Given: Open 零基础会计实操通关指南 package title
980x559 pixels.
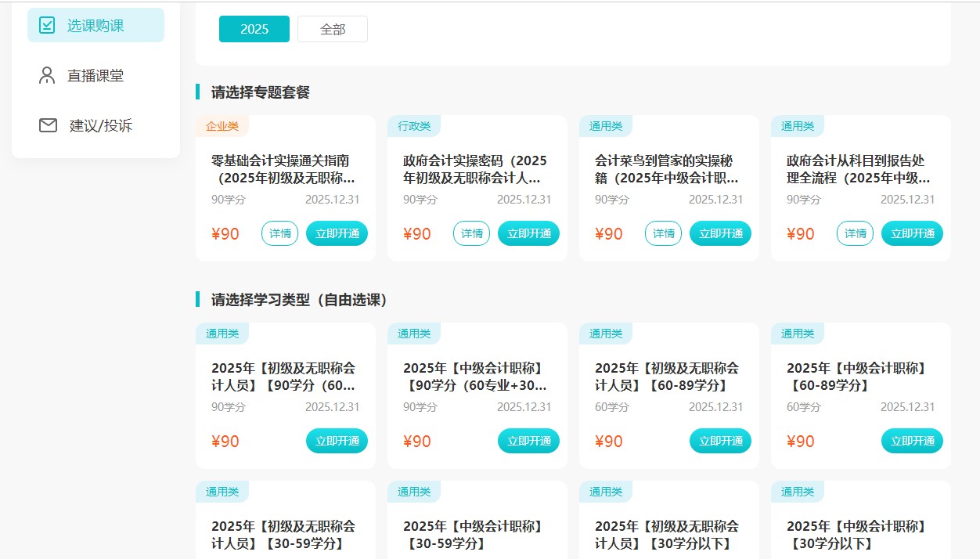Looking at the screenshot, I should tap(285, 169).
